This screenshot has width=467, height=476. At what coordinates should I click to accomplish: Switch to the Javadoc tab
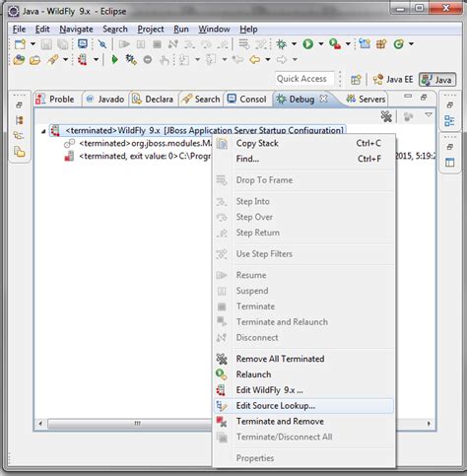tap(105, 100)
